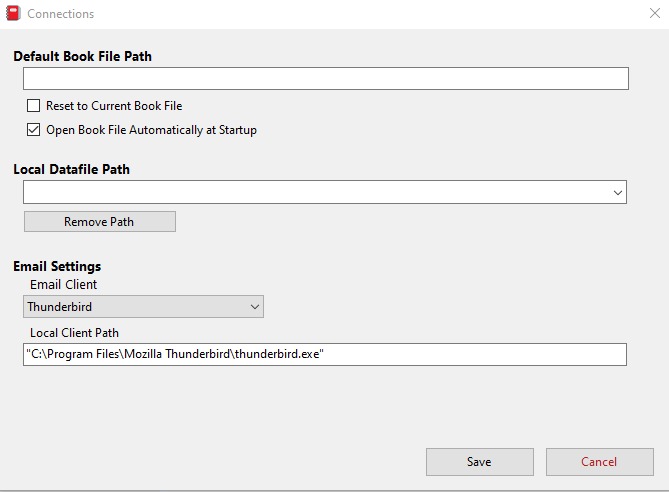Click the Local Client Path thunderbird.exe field
The width and height of the screenshot is (669, 492).
325,355
